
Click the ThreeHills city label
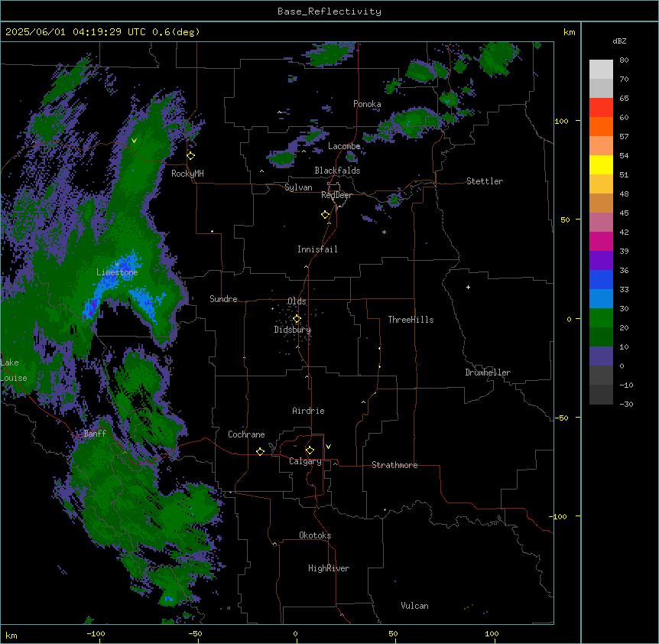(x=411, y=320)
